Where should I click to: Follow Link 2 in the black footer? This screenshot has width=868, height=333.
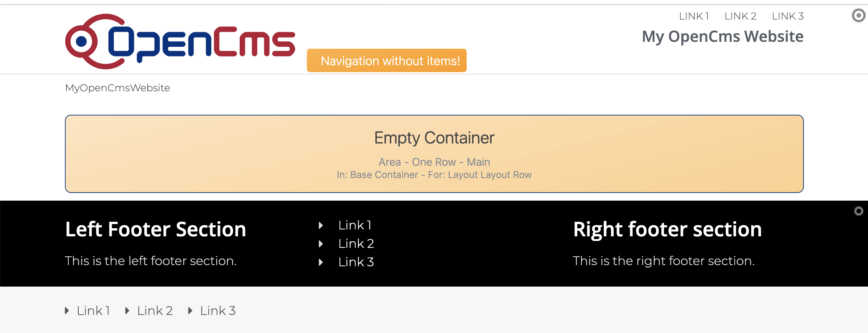[x=356, y=244]
